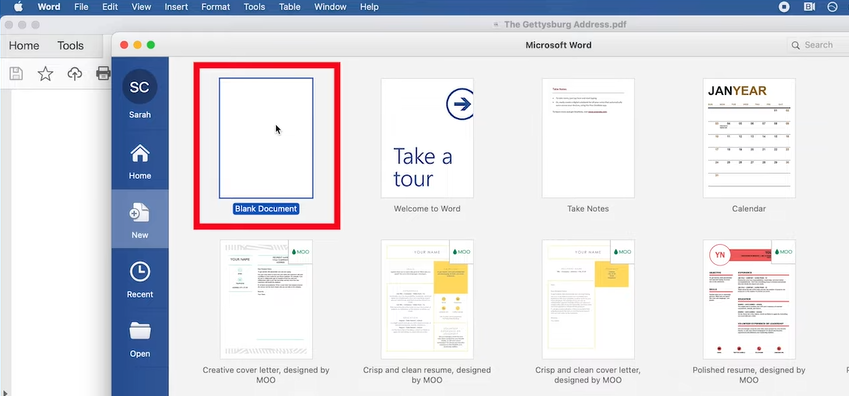The width and height of the screenshot is (849, 396).
Task: Click the printer icon in the toolbar
Action: pyautogui.click(x=103, y=73)
